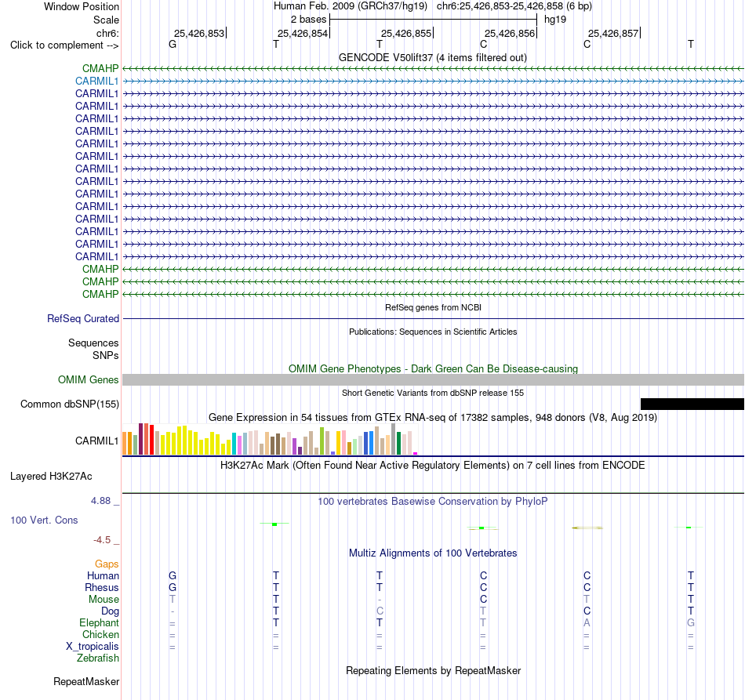The height and width of the screenshot is (700, 745).
Task: Click the 25,426,854 ruler coordinate
Action: click(x=303, y=33)
